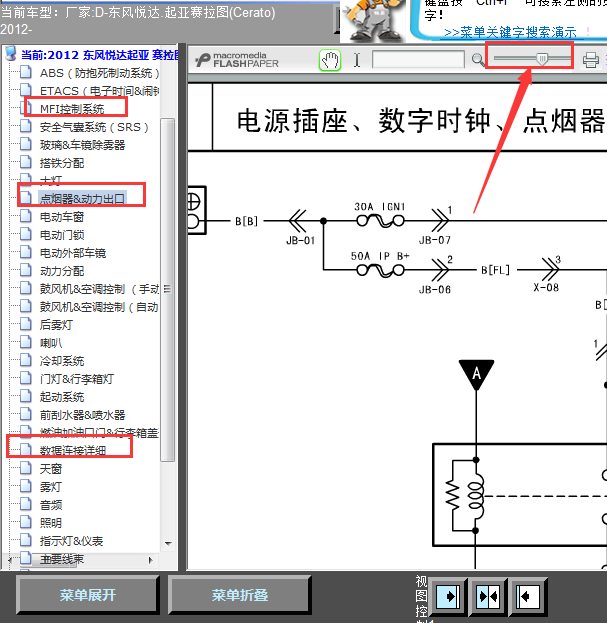The width and height of the screenshot is (607, 625).
Task: Open the 起动系统 tree item
Action: (x=62, y=397)
